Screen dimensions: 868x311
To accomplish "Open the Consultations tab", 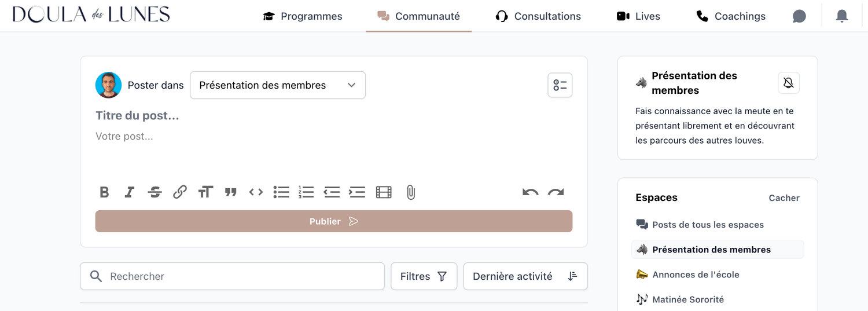I will [x=538, y=16].
